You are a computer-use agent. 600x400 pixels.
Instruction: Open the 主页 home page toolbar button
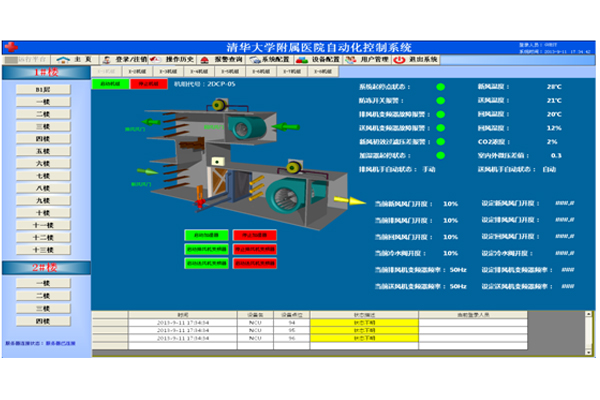[x=74, y=59]
